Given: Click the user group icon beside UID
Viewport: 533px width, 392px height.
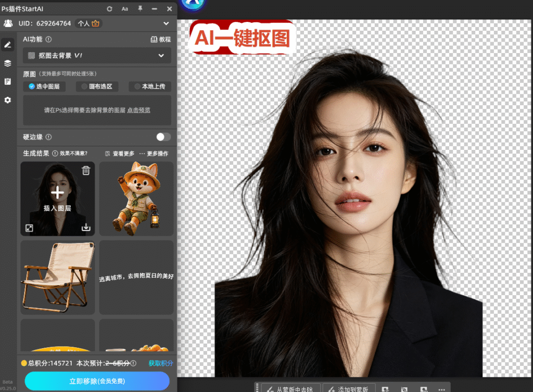Looking at the screenshot, I should click(8, 23).
